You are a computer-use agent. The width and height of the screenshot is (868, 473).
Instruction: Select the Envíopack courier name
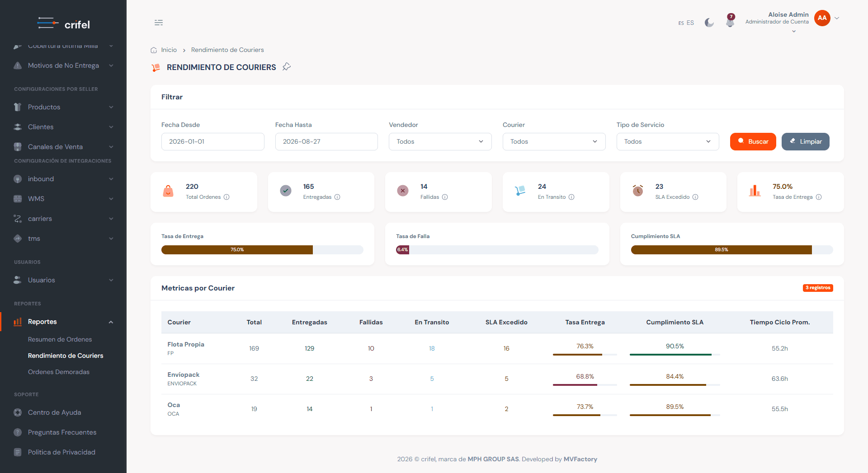point(184,375)
